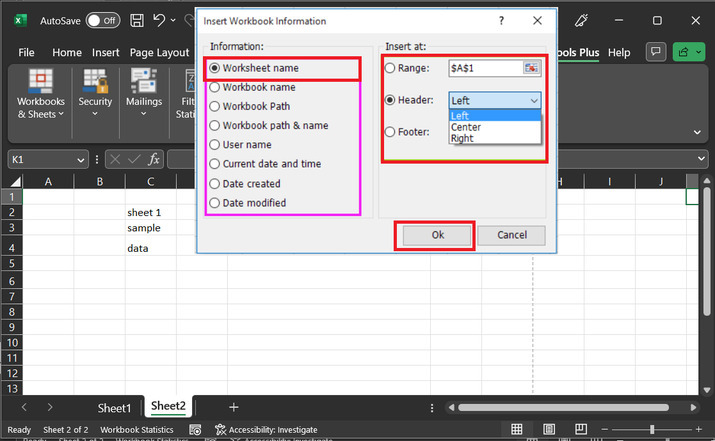Click the Insert Function fx icon

click(x=154, y=159)
